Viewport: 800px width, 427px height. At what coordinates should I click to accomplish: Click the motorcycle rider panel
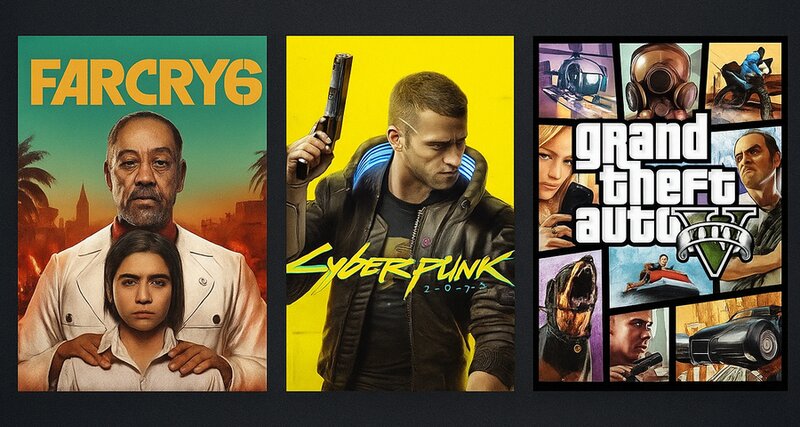(744, 82)
